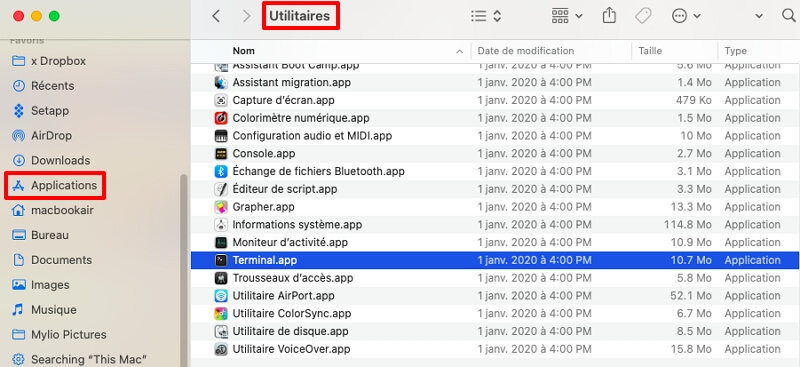Open Images in sidebar
Viewport: 800px width, 367px height.
[x=41, y=285]
